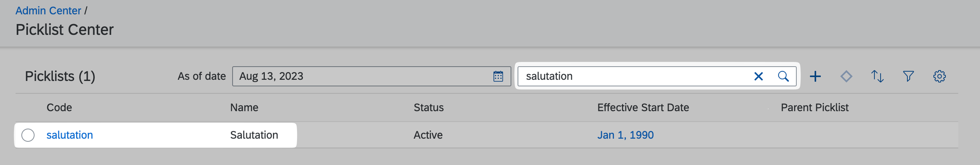Click the Name column header
Image resolution: width=980 pixels, height=165 pixels.
pos(244,108)
